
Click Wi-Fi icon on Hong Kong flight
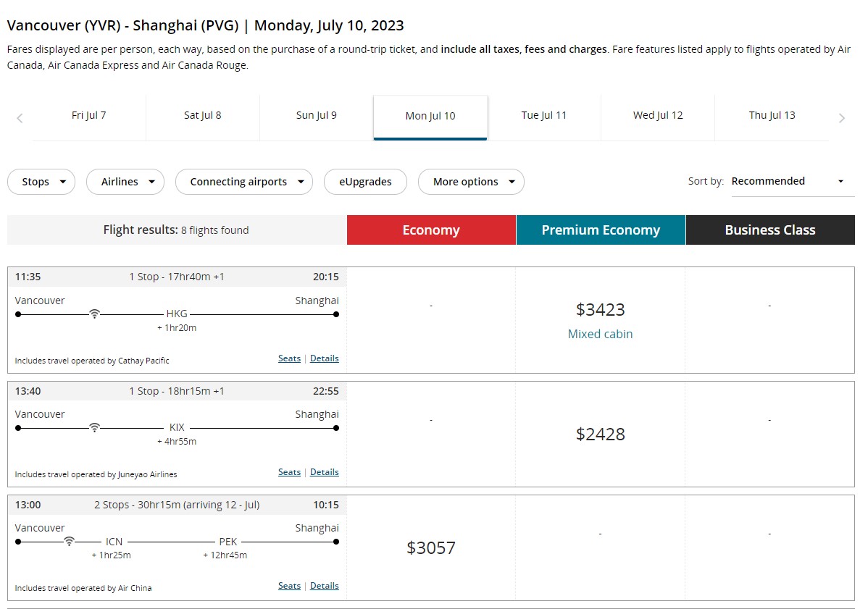click(x=94, y=314)
